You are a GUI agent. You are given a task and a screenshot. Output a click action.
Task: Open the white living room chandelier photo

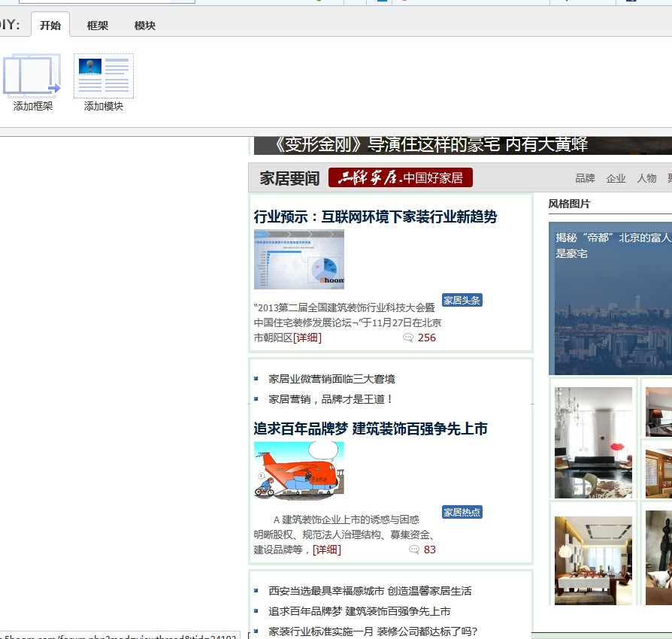[593, 443]
